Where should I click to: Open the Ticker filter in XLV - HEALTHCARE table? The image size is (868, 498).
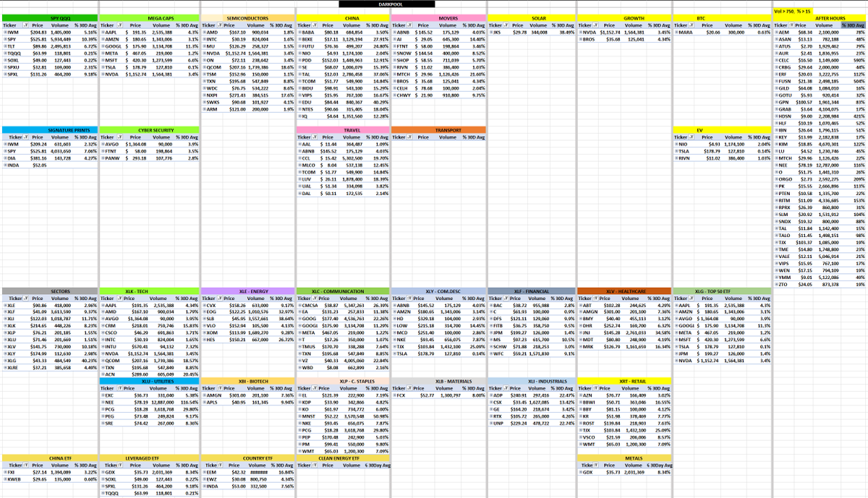point(597,299)
